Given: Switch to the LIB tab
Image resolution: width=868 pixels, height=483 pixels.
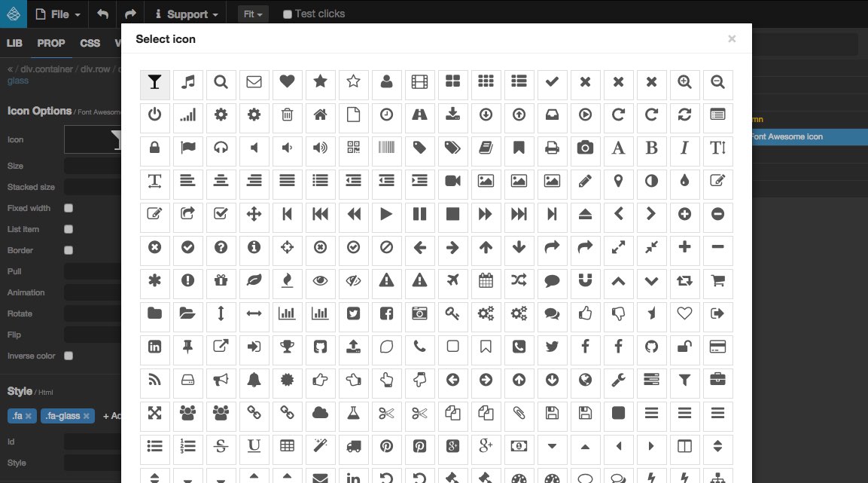Looking at the screenshot, I should pyautogui.click(x=14, y=43).
